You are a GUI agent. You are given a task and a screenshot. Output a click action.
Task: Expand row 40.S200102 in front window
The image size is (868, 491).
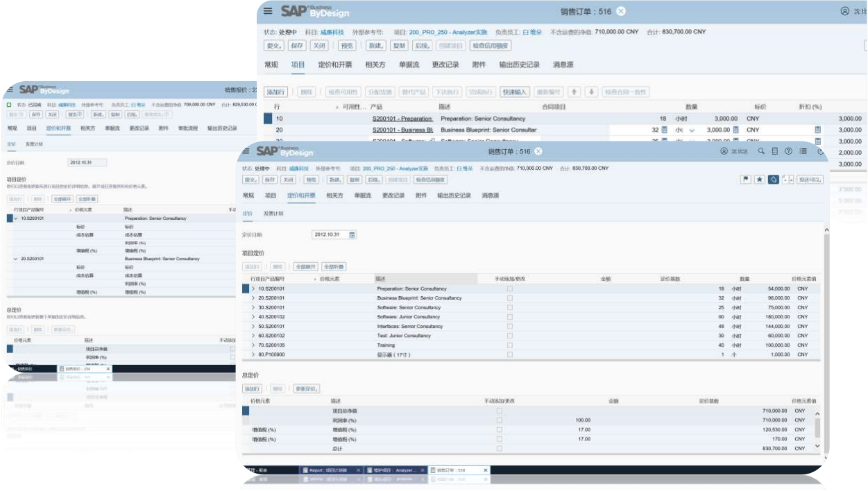coord(253,317)
